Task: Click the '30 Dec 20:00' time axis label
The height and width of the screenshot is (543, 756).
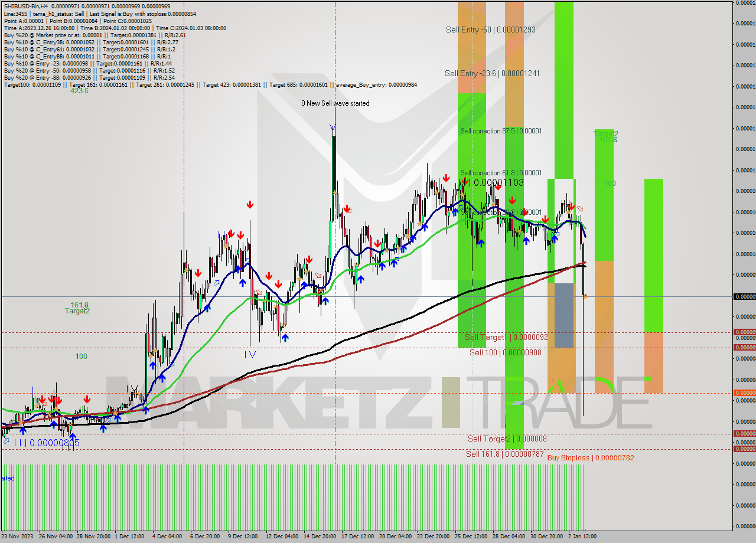Action: point(548,537)
